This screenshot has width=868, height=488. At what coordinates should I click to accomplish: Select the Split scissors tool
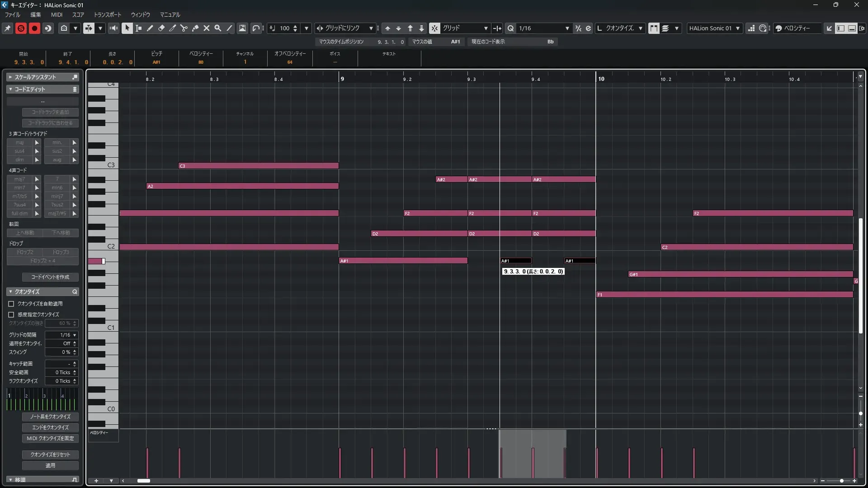point(184,28)
